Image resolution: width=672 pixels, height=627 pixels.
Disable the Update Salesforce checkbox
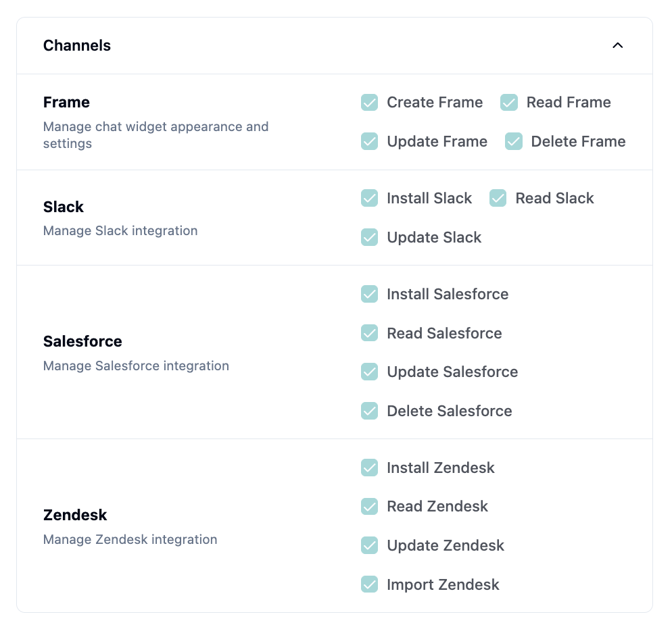coord(369,372)
